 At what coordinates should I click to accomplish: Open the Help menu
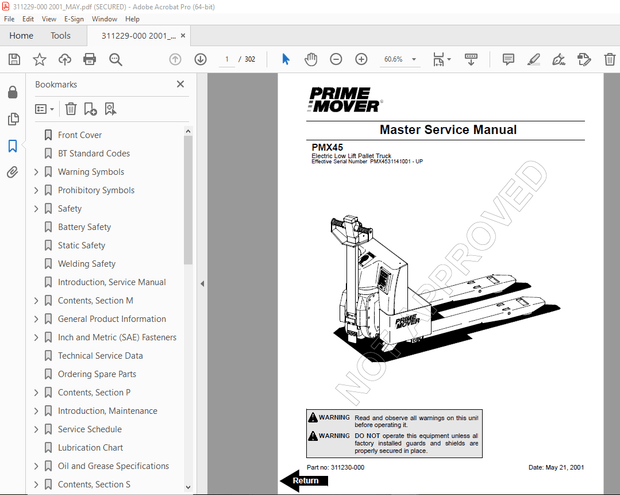click(x=132, y=19)
